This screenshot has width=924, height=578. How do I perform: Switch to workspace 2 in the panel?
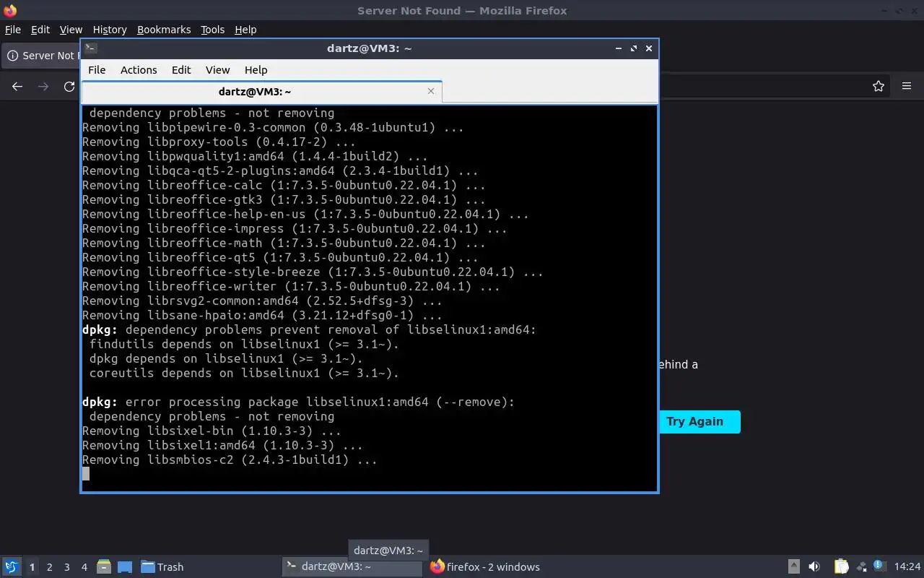pos(49,567)
